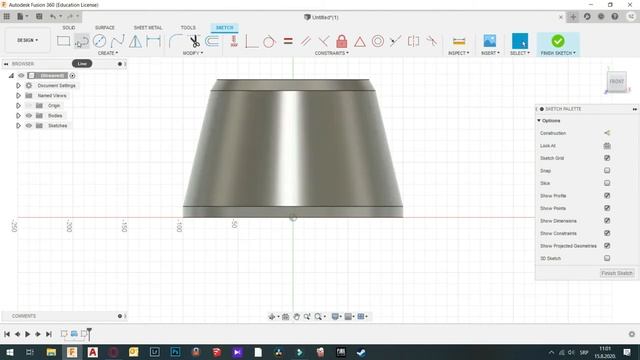Toggle Snap checkbox
The width and height of the screenshot is (640, 360).
pos(607,171)
